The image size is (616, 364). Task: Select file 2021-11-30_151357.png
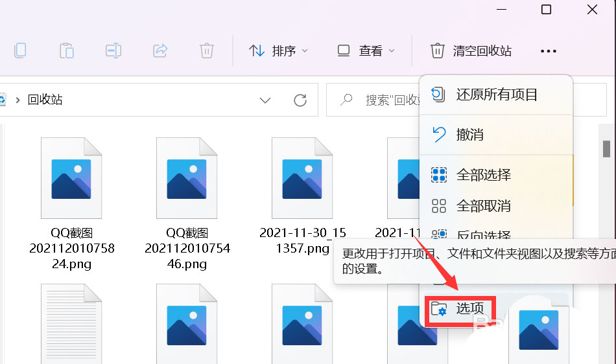point(302,196)
